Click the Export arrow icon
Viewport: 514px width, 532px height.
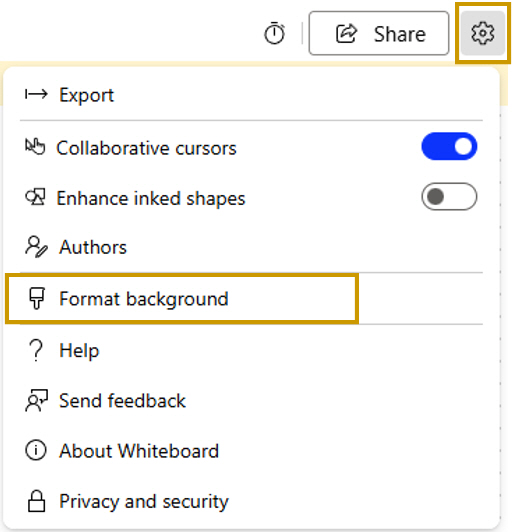coord(36,94)
